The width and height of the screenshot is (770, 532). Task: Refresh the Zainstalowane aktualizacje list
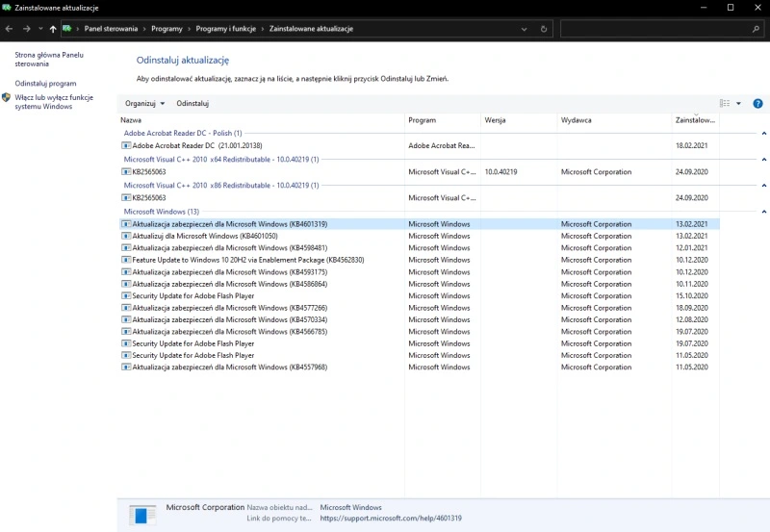coord(545,29)
